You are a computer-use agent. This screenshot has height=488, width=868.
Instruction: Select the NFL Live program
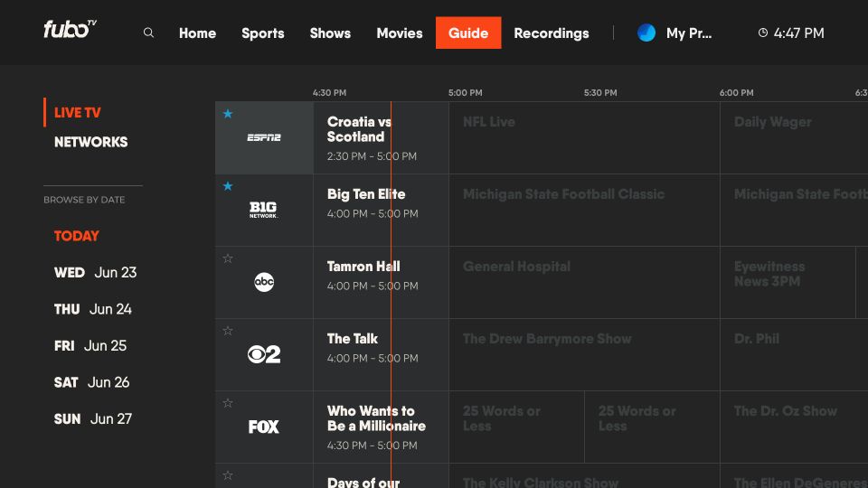(x=584, y=137)
